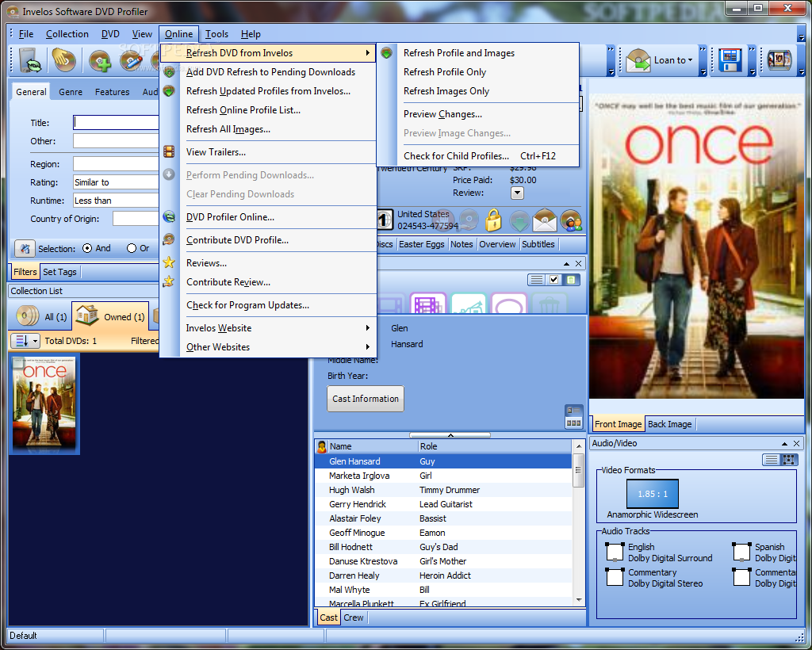Click the splitter collapse arrow above cast list
This screenshot has width=812, height=650.
point(450,435)
